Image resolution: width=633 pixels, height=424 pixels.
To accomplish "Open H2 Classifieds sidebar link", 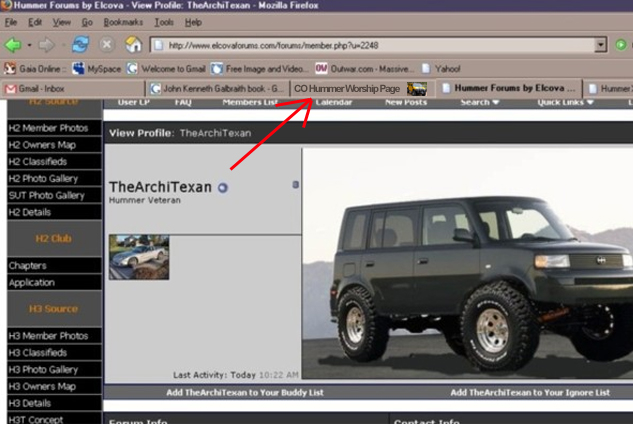I will (54, 162).
